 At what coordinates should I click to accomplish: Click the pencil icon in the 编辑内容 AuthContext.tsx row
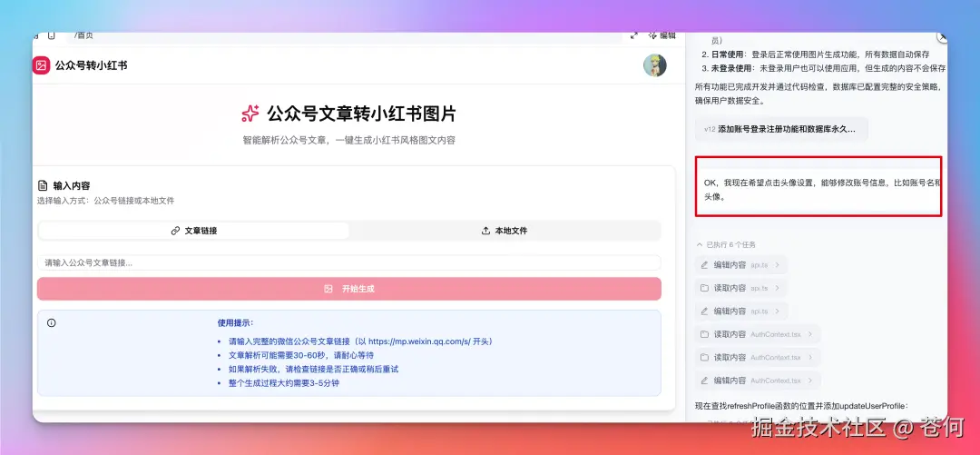pyautogui.click(x=704, y=381)
